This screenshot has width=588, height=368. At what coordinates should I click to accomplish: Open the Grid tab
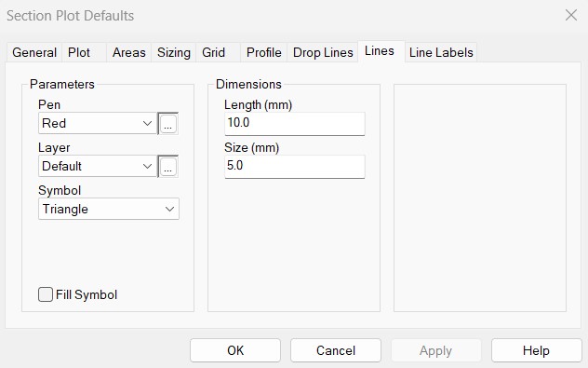[219, 52]
